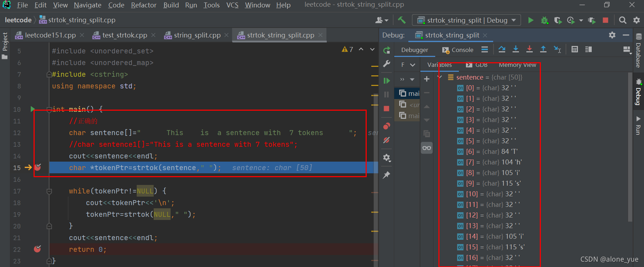Open the Restore Layout dropdown icon
Viewport: 644px width, 267px height.
tap(627, 50)
